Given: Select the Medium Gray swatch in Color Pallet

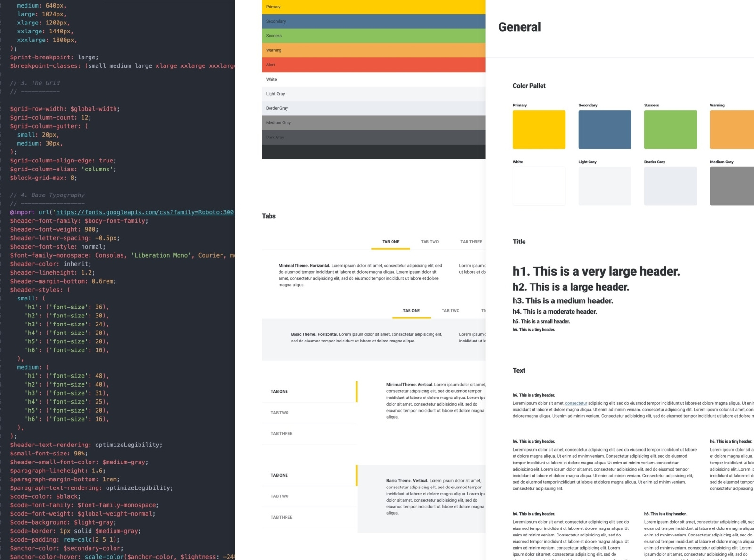Looking at the screenshot, I should pos(730,186).
